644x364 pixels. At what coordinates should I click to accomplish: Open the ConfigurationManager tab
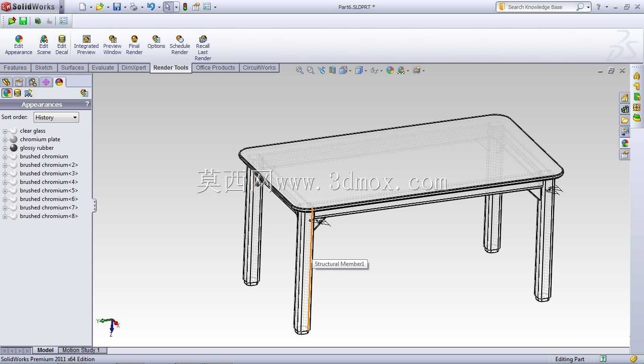tap(33, 82)
